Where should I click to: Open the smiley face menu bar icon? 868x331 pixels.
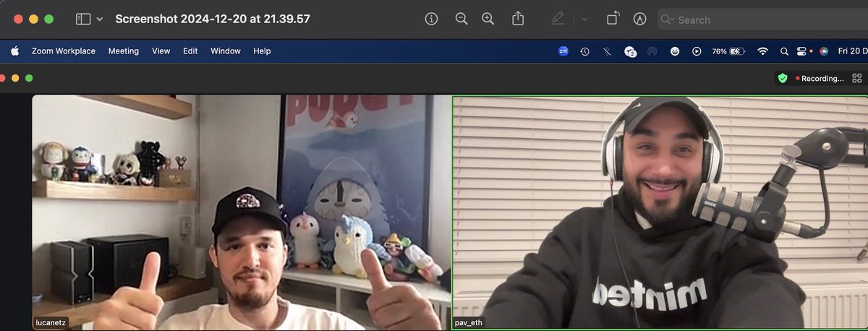[674, 51]
